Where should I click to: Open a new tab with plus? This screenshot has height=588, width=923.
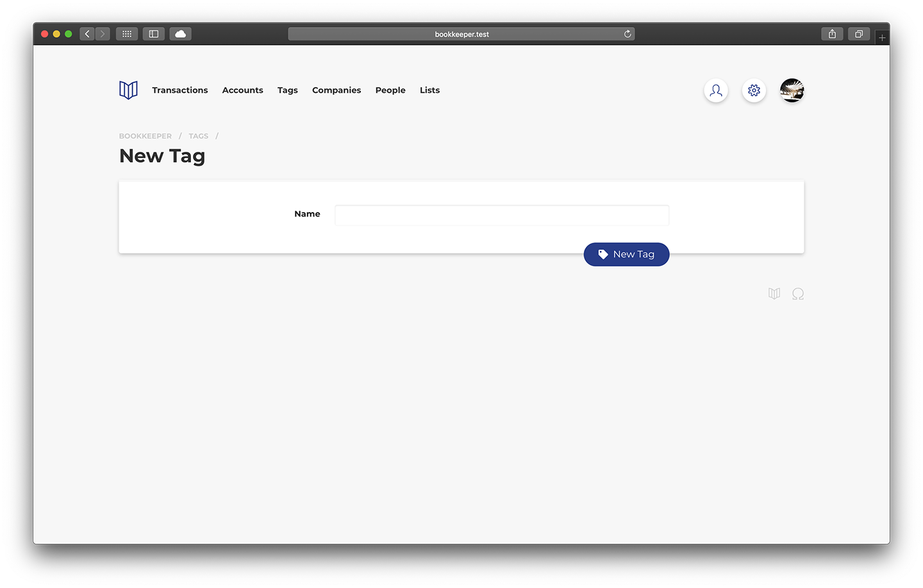(x=882, y=38)
